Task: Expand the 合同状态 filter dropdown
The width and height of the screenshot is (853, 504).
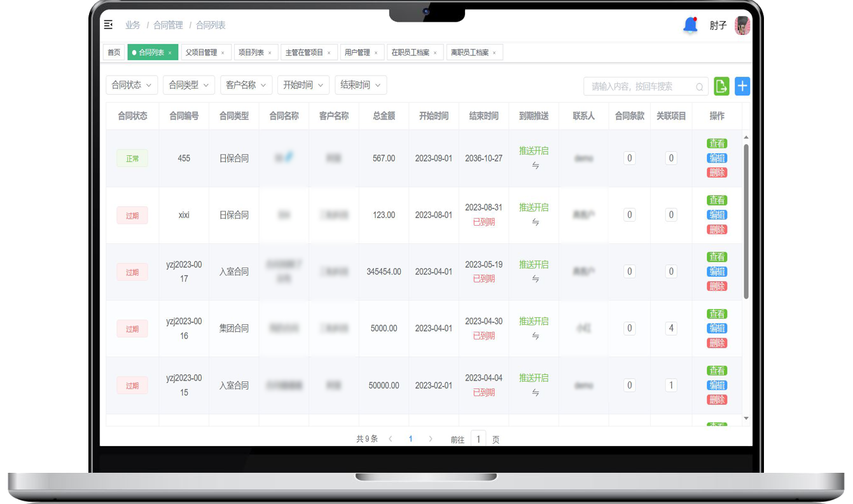Action: 132,85
